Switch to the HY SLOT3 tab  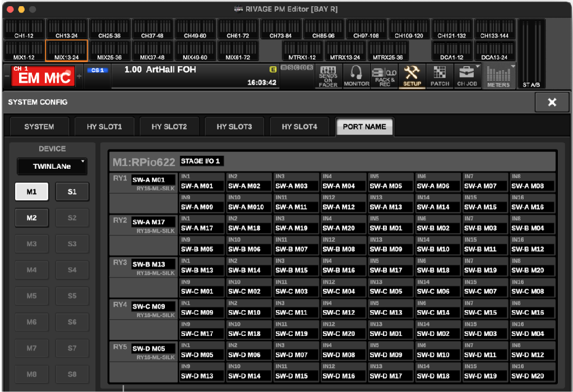click(x=234, y=127)
